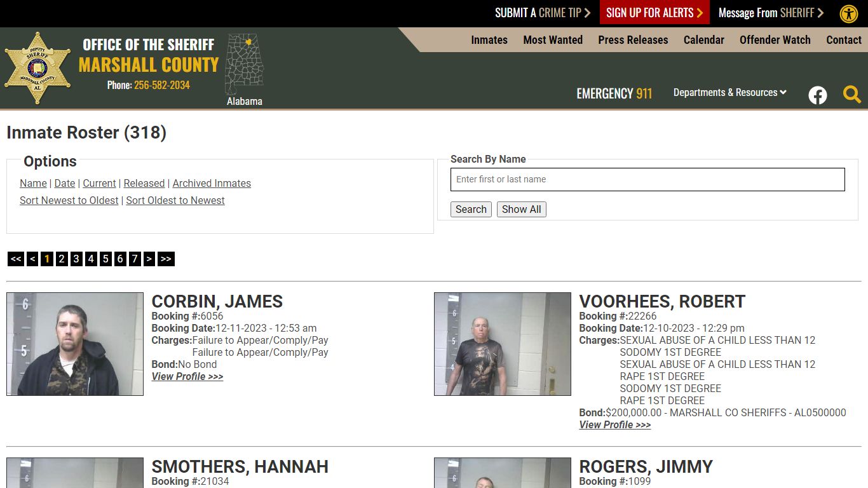Open the Calendar menu item
Screen dimensions: 868x488
click(704, 39)
